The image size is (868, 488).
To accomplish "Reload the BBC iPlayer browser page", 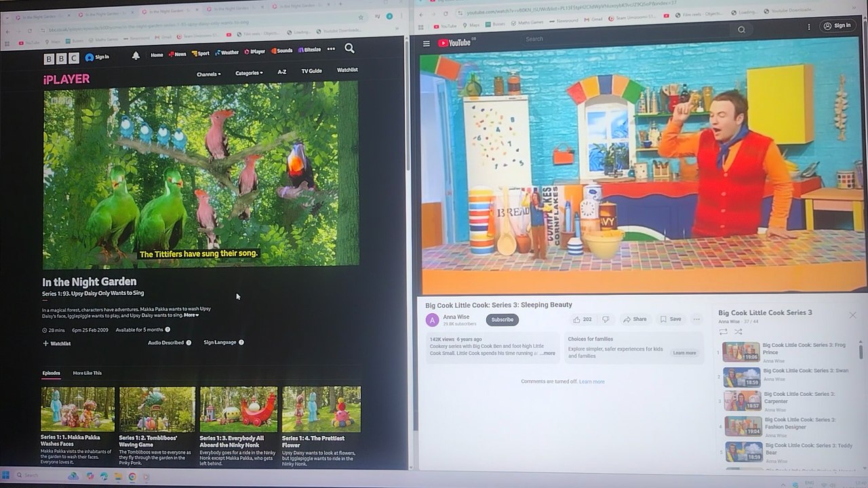I will pos(29,31).
